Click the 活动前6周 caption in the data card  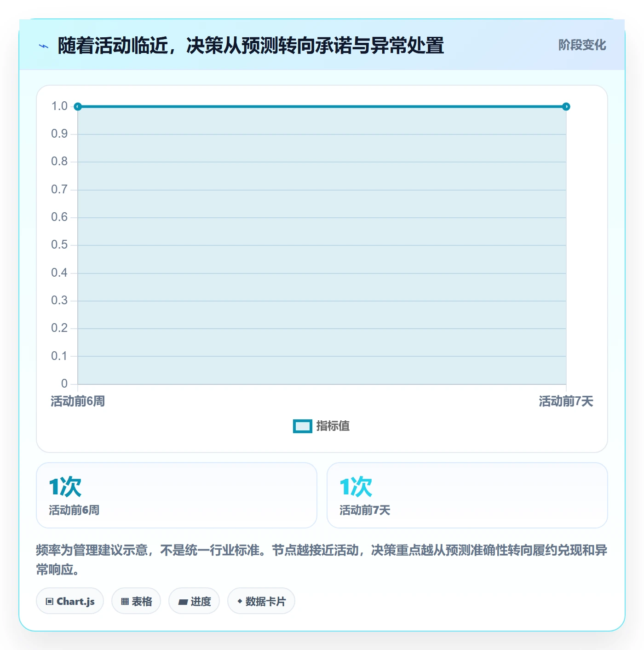click(74, 510)
